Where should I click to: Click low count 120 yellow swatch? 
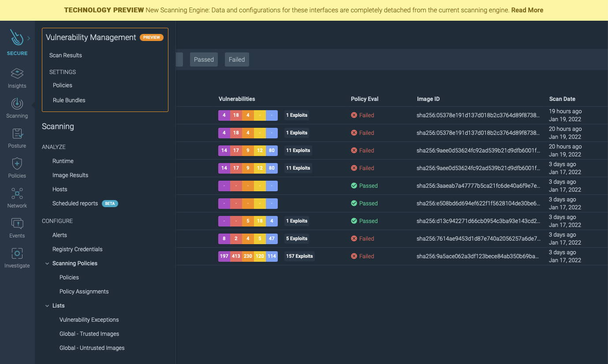260,256
